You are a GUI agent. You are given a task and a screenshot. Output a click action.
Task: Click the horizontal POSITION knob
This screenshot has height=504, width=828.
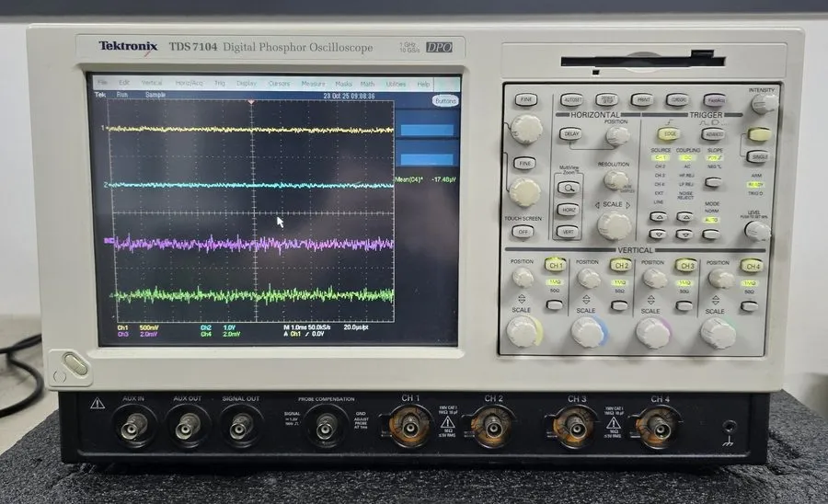pyautogui.click(x=616, y=136)
